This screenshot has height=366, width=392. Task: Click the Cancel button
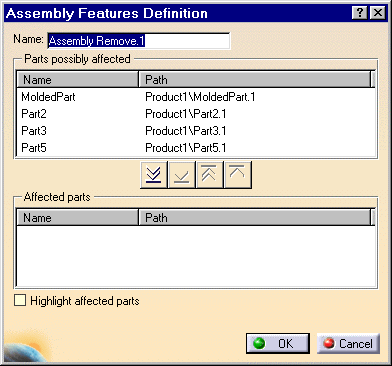(348, 343)
